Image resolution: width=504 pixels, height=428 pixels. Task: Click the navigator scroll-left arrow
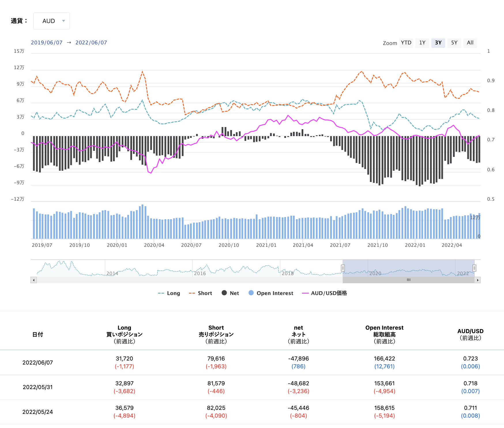(34, 280)
